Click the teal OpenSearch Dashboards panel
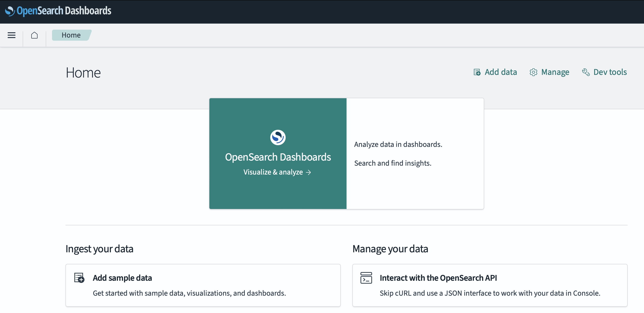Screen dimensions: 644x313 click(x=278, y=153)
